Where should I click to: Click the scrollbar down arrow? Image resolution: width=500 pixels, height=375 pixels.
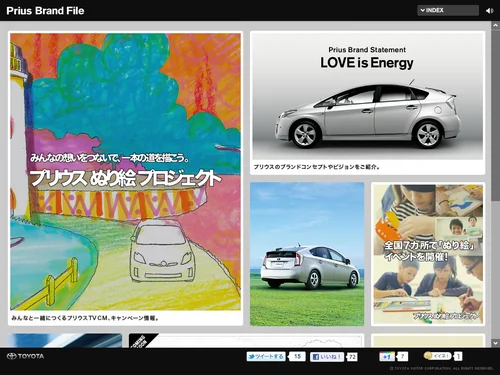495,343
